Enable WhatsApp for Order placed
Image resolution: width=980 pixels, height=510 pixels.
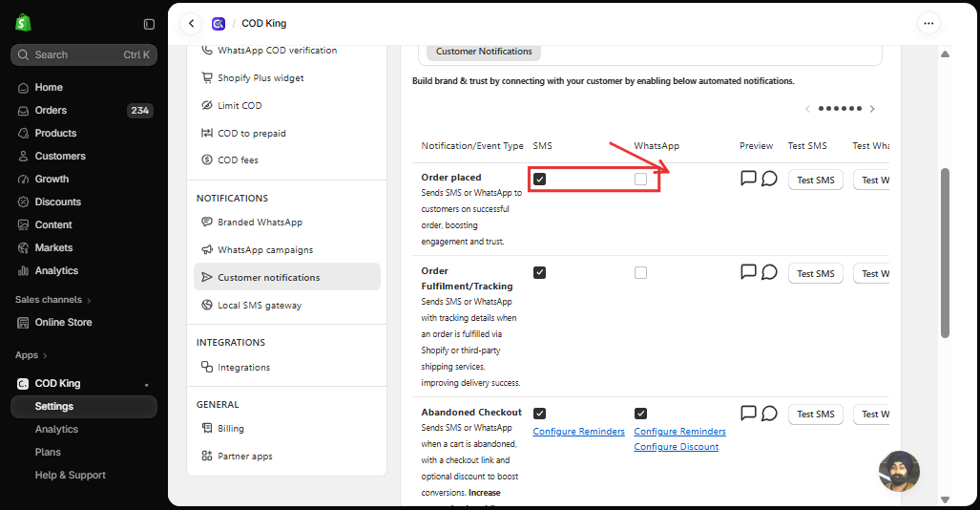click(x=640, y=179)
